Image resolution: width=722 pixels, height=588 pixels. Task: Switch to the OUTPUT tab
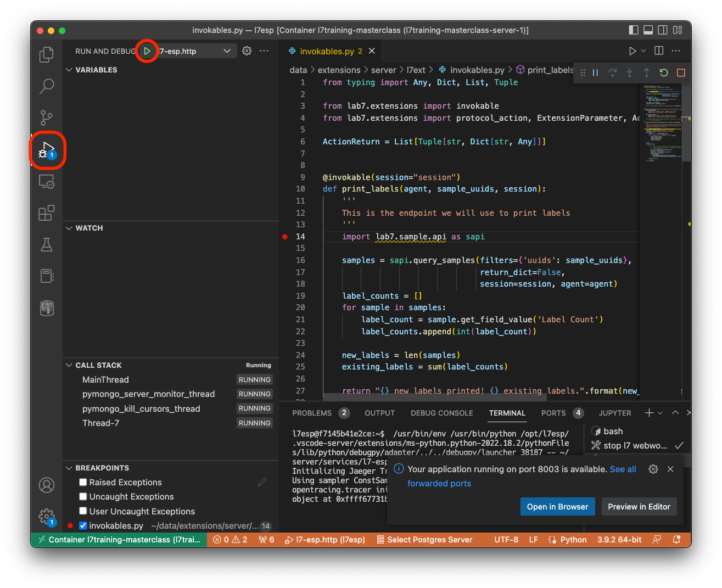coord(379,413)
